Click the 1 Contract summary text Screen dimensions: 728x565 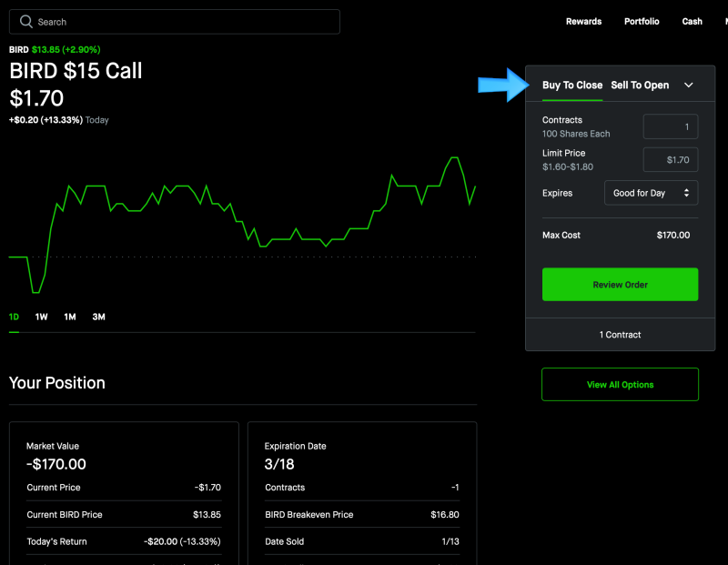click(620, 335)
